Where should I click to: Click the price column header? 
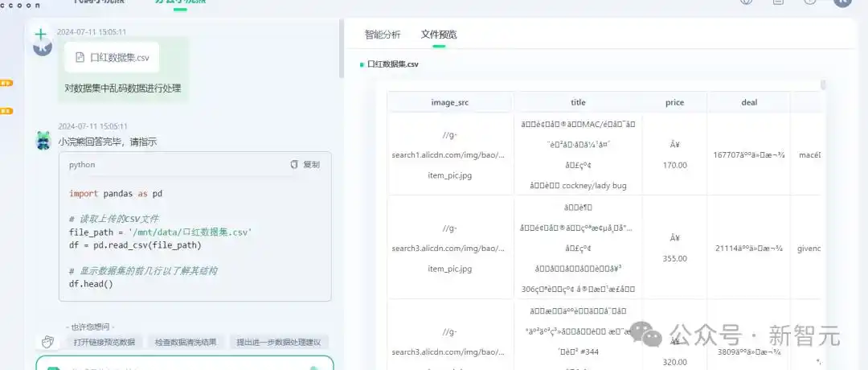pos(674,102)
